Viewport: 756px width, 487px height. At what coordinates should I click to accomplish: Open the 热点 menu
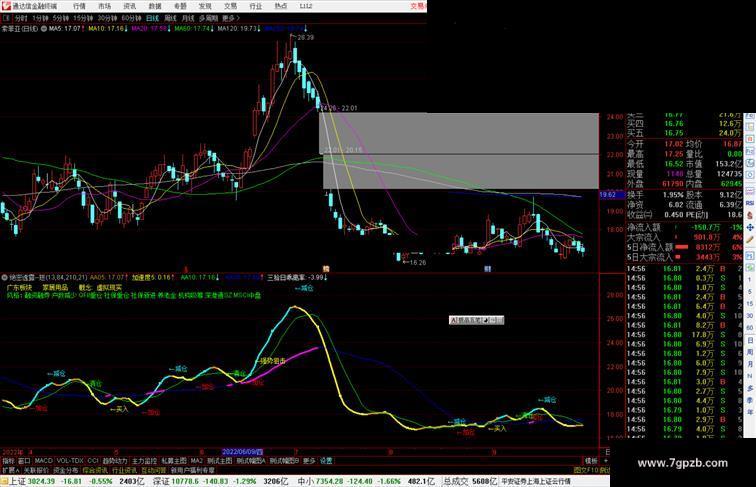pos(281,6)
